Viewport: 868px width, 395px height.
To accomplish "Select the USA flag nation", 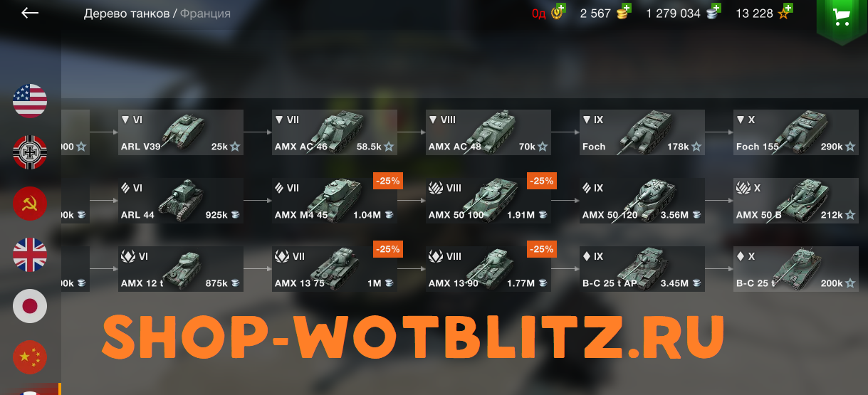I will pos(30,100).
